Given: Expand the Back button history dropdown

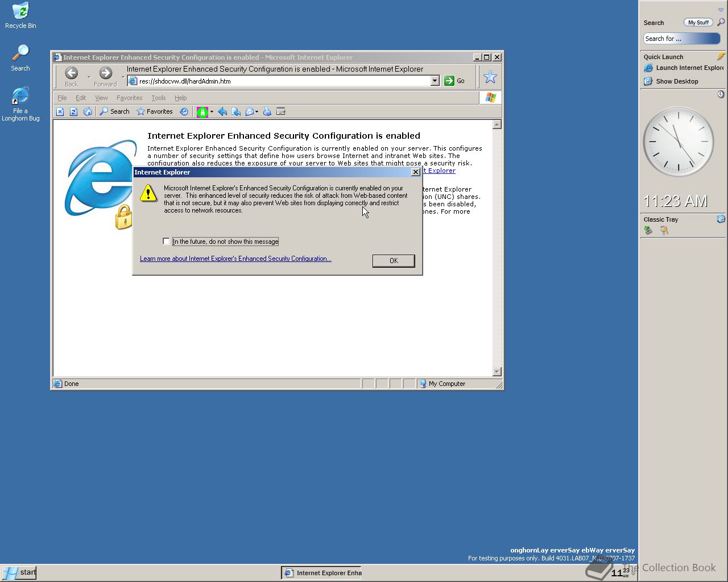Looking at the screenshot, I should [89, 77].
